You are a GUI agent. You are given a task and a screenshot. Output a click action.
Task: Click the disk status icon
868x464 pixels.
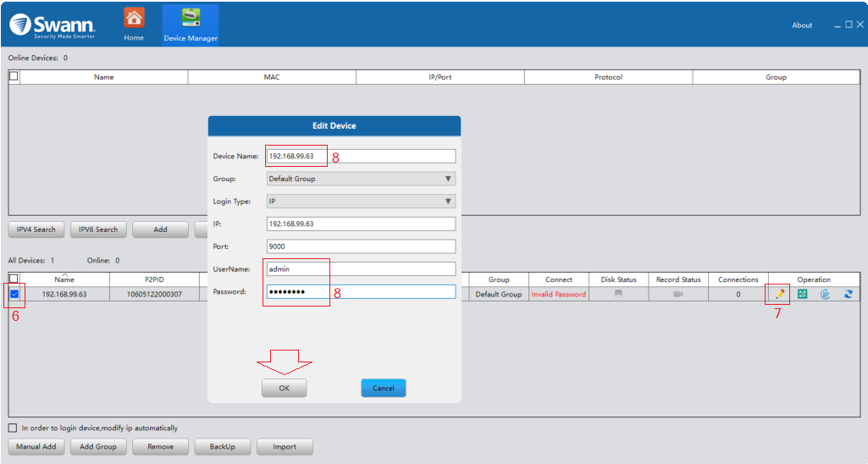pyautogui.click(x=618, y=294)
